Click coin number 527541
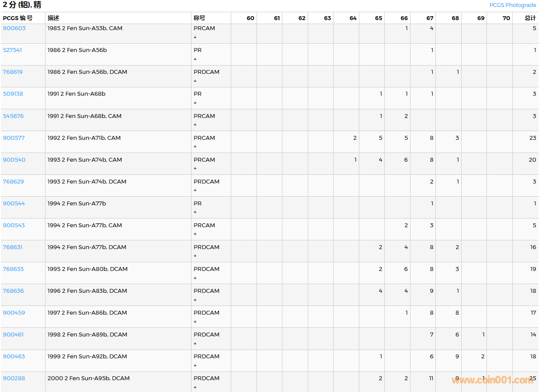This screenshot has height=392, width=539. (x=12, y=50)
